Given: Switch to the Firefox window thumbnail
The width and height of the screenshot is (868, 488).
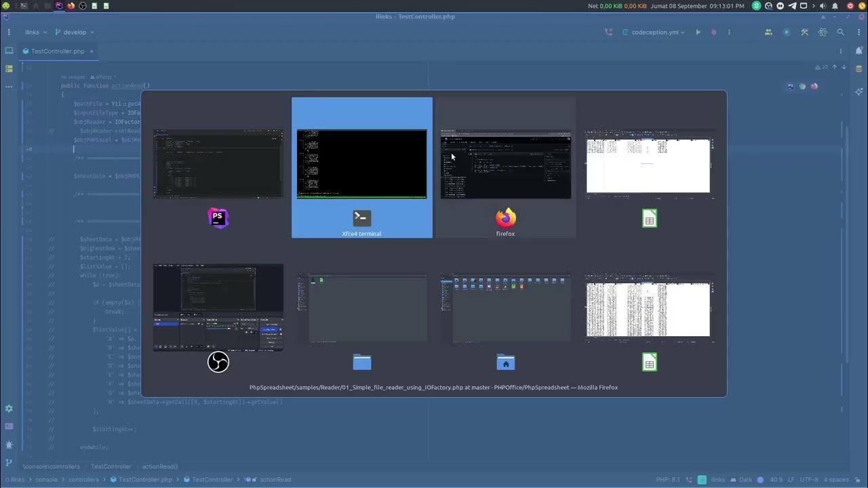Looking at the screenshot, I should pos(506,163).
